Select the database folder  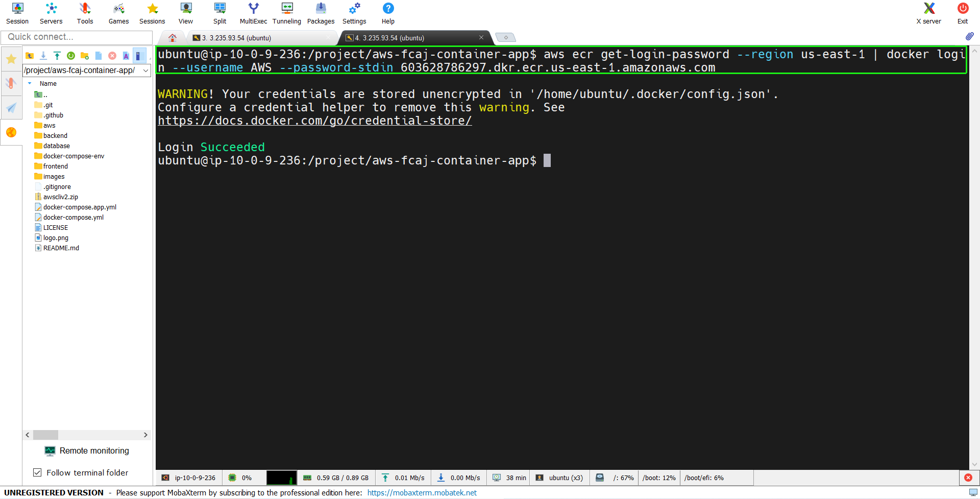tap(52, 146)
